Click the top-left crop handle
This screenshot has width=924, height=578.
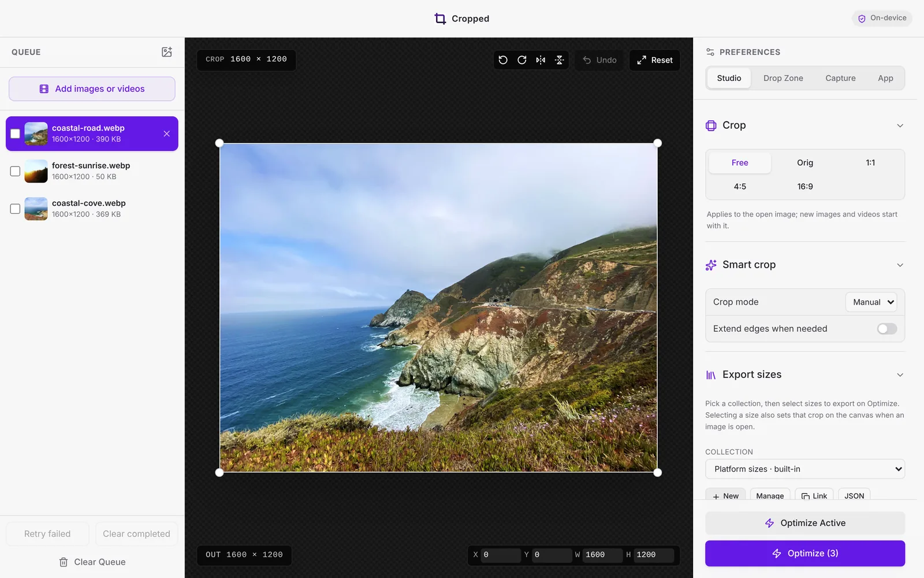(219, 143)
